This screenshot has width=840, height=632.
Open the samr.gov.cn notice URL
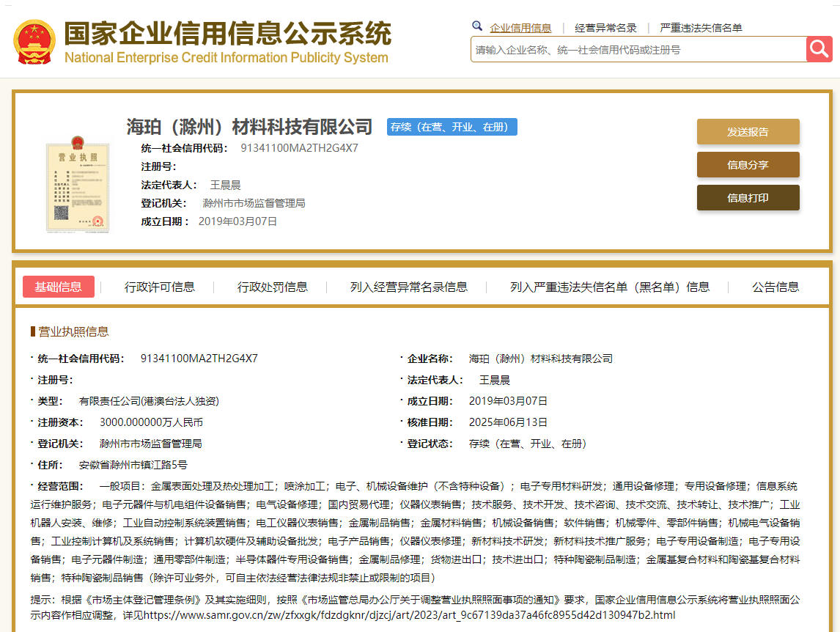point(409,615)
